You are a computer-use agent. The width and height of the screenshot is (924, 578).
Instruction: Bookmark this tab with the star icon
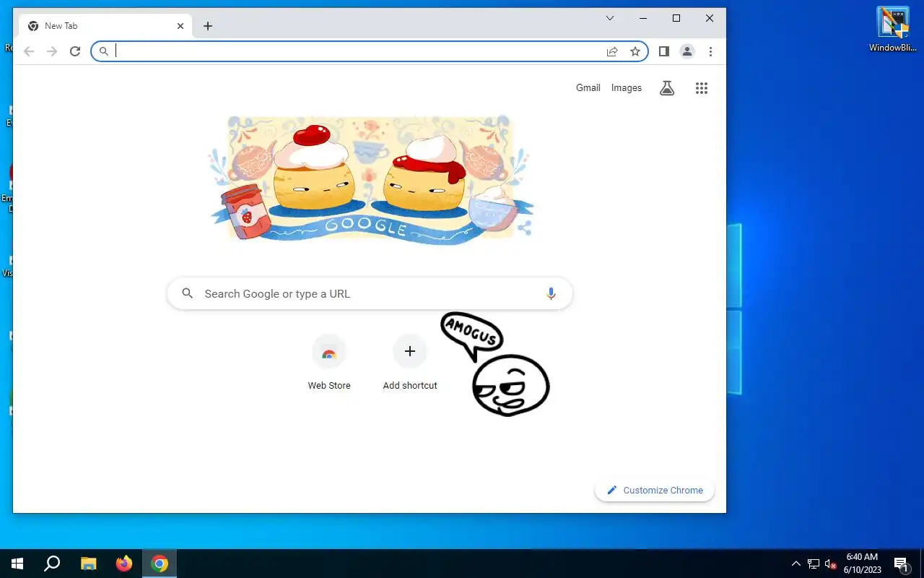click(x=635, y=51)
